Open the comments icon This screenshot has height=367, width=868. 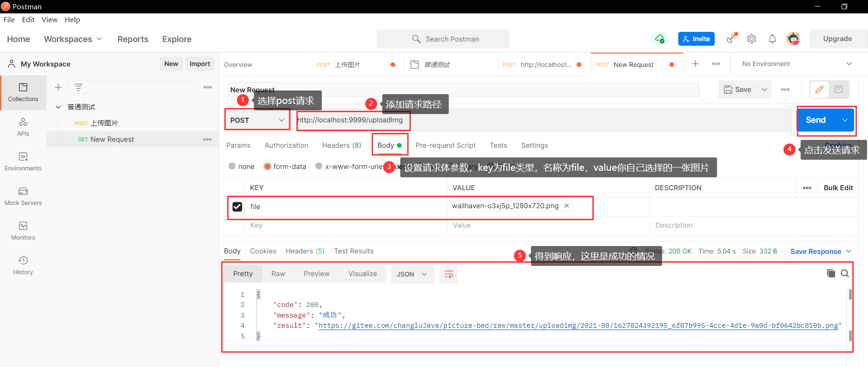click(x=838, y=90)
